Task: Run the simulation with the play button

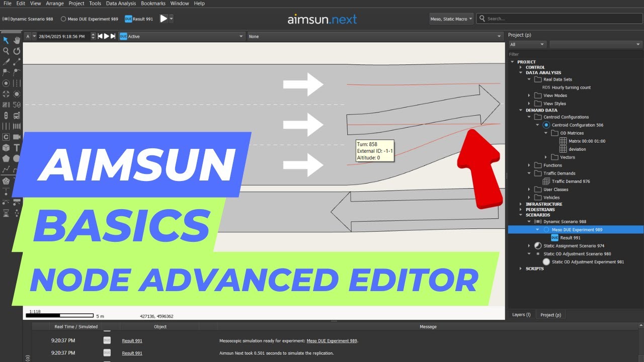Action: tap(164, 19)
